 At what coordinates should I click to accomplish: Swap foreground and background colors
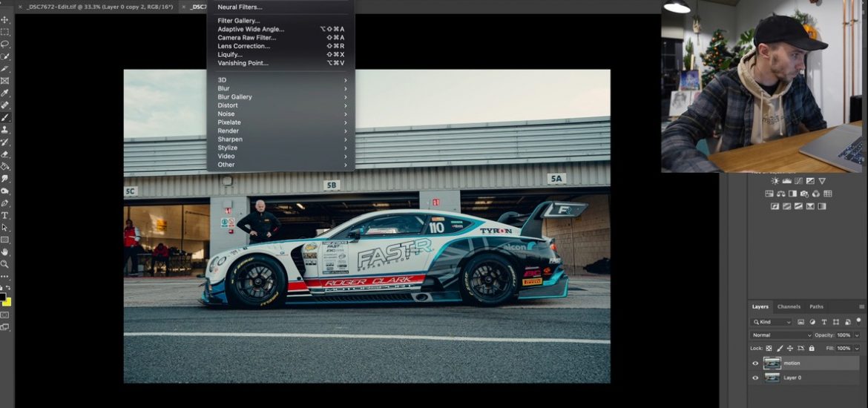pyautogui.click(x=7, y=287)
